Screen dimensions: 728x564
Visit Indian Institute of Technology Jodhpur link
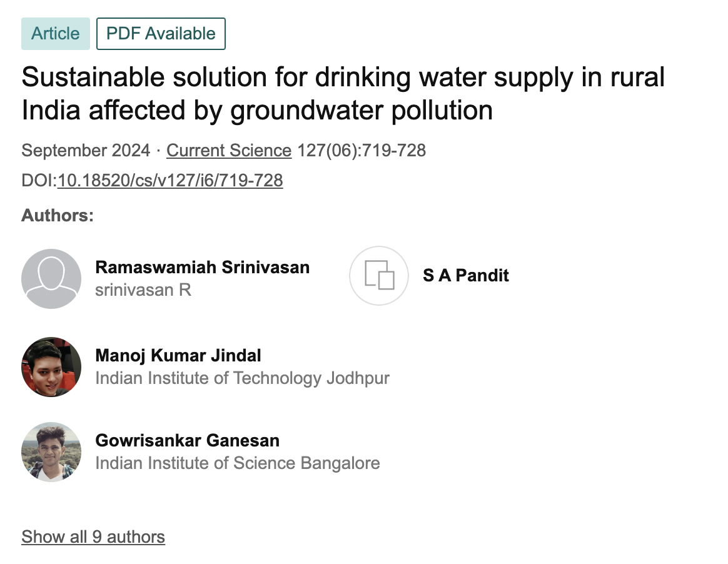pyautogui.click(x=241, y=378)
